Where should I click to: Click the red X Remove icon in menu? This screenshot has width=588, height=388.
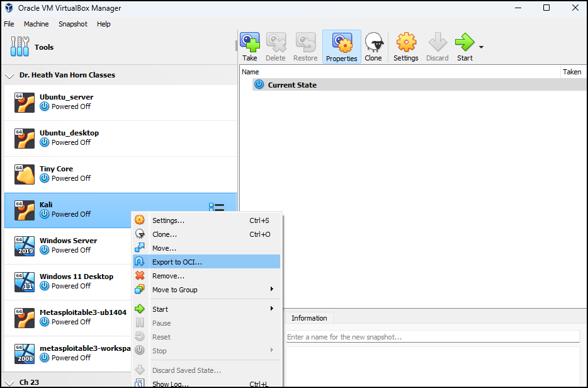click(x=140, y=276)
